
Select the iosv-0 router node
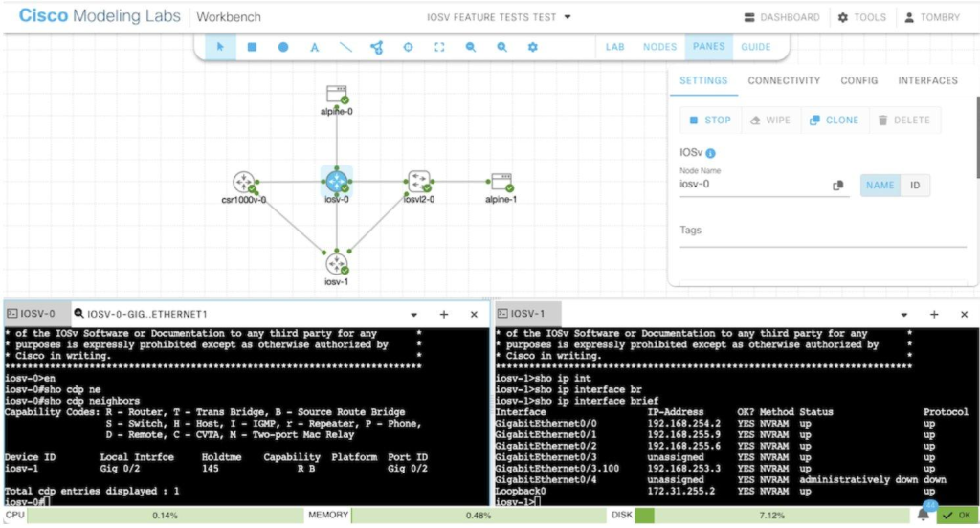click(336, 182)
